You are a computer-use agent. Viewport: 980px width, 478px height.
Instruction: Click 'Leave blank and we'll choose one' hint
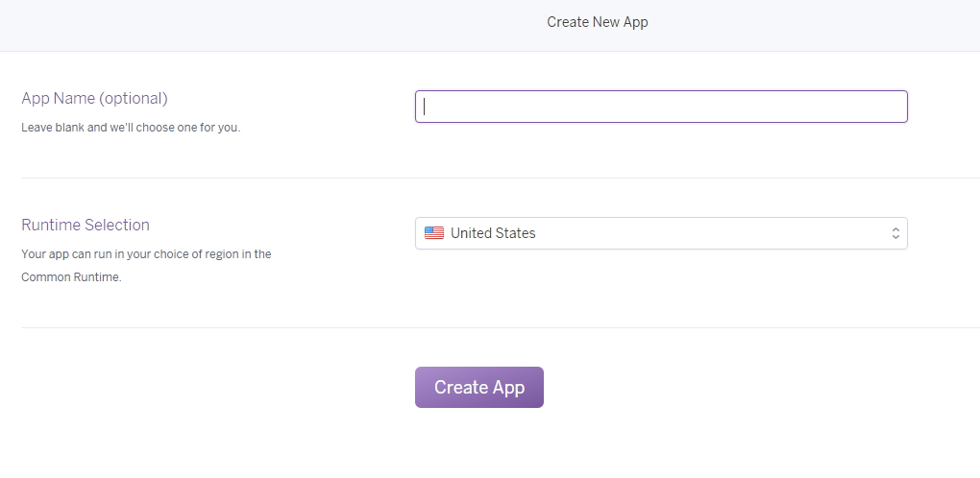pos(131,128)
